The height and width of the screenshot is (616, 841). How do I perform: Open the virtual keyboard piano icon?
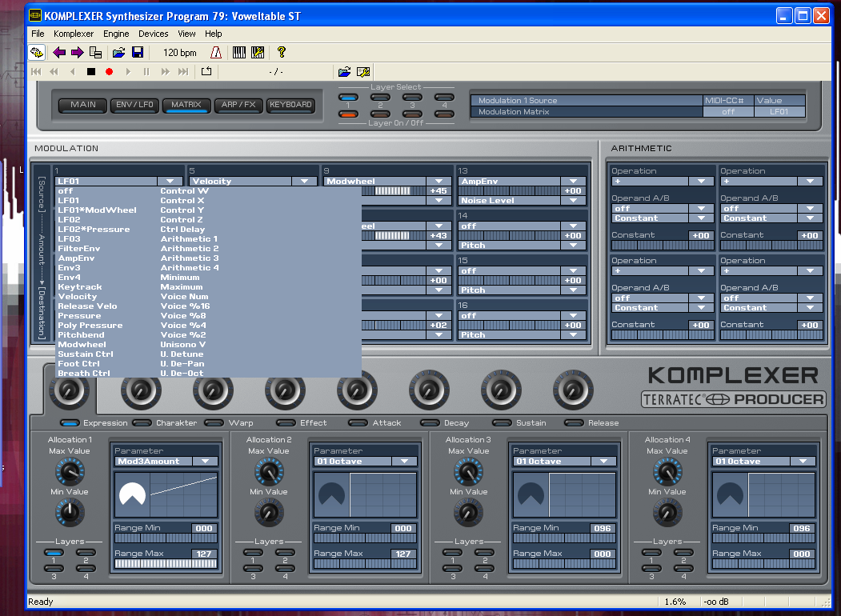239,53
